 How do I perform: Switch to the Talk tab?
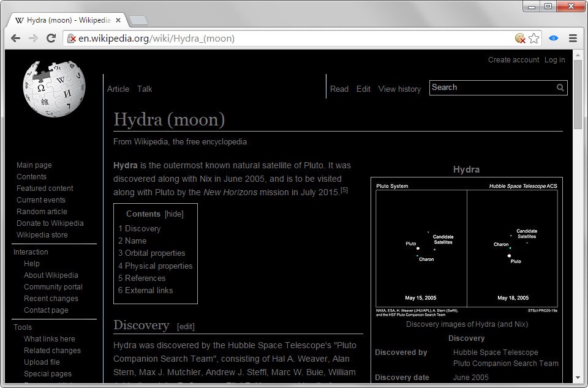pyautogui.click(x=145, y=89)
